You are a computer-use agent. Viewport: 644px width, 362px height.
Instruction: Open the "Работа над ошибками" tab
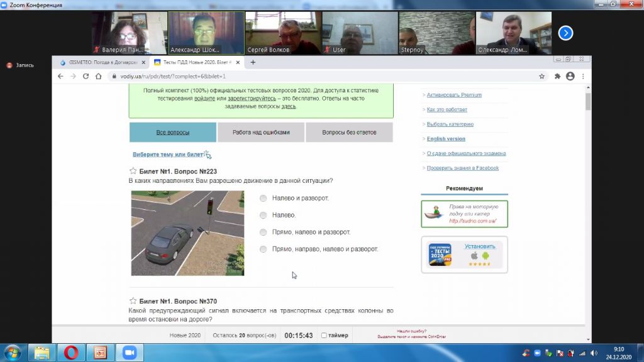[x=261, y=133]
